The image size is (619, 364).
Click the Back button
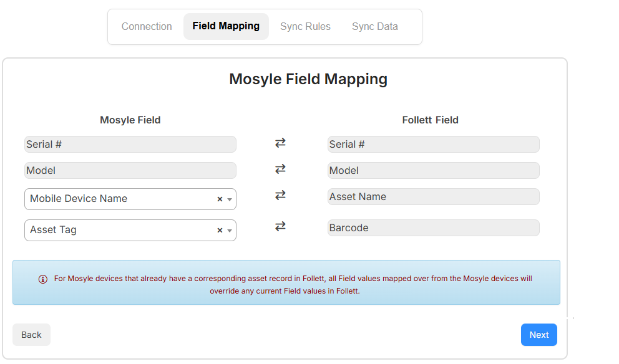pyautogui.click(x=31, y=335)
